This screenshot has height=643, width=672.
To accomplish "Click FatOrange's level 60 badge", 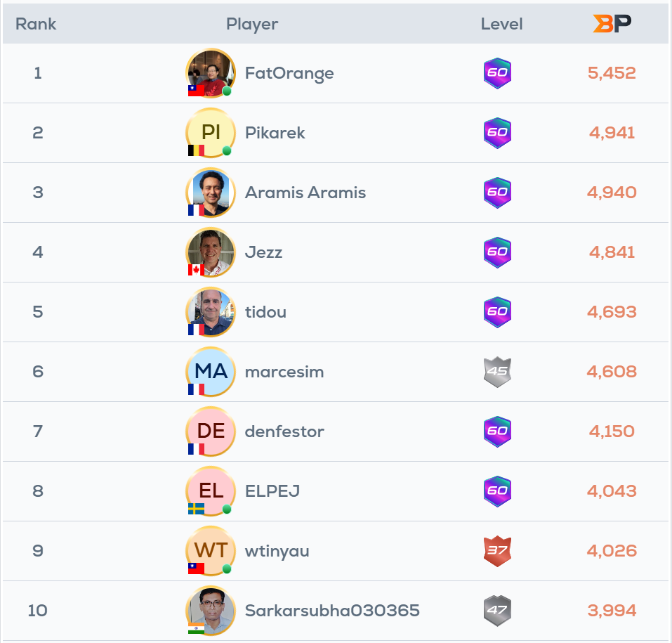I will coord(499,73).
